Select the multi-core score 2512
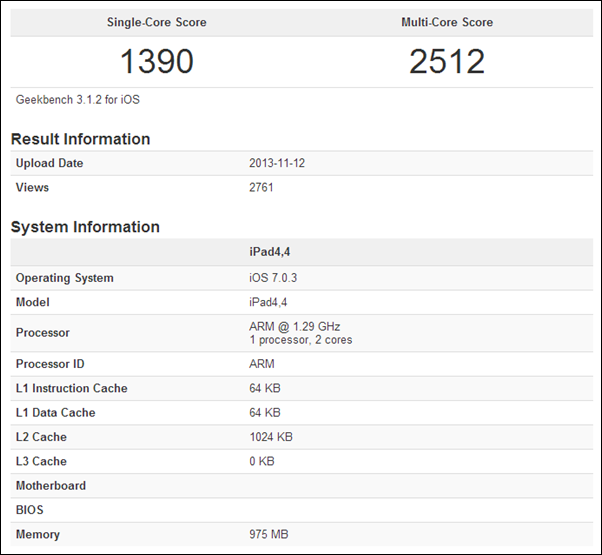 click(447, 61)
